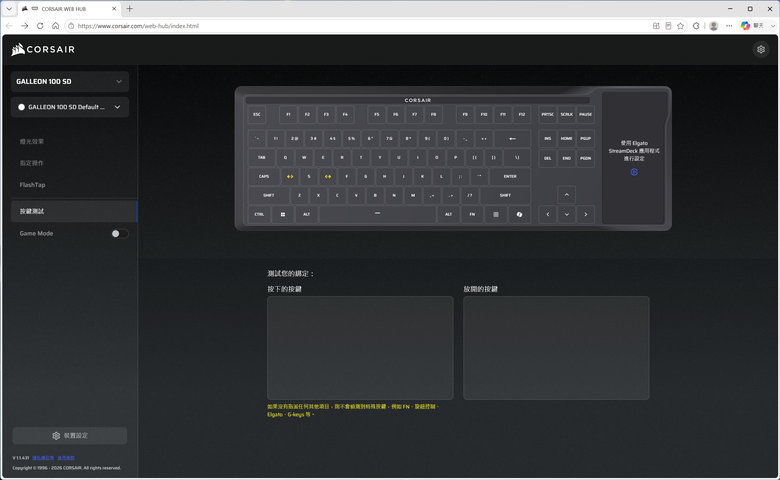Viewport: 780px width, 480px height.
Task: Open the terms of use link in footer
Action: [x=66, y=458]
